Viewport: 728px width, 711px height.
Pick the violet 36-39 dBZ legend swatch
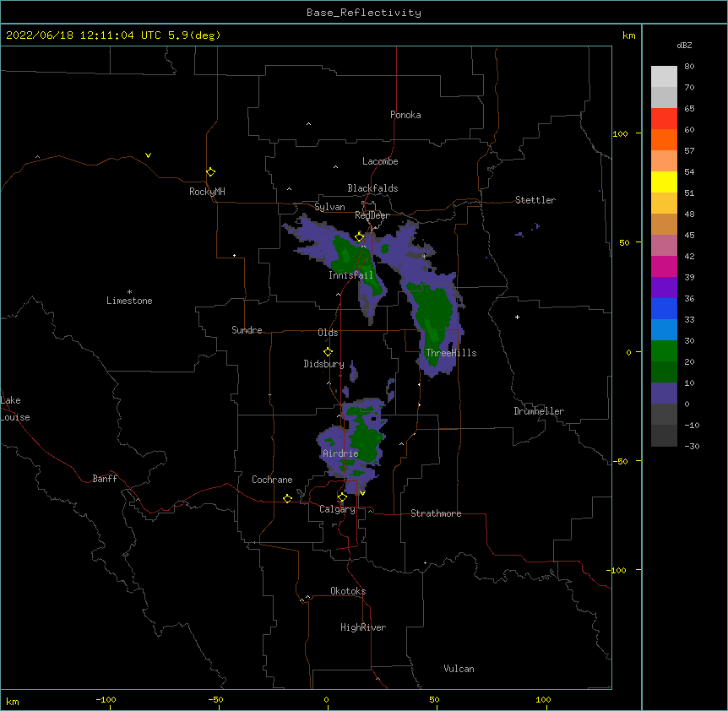click(664, 288)
